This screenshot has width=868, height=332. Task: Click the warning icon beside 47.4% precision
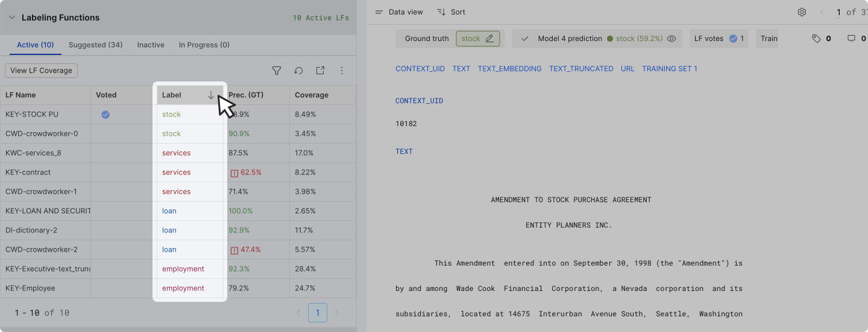tap(234, 250)
